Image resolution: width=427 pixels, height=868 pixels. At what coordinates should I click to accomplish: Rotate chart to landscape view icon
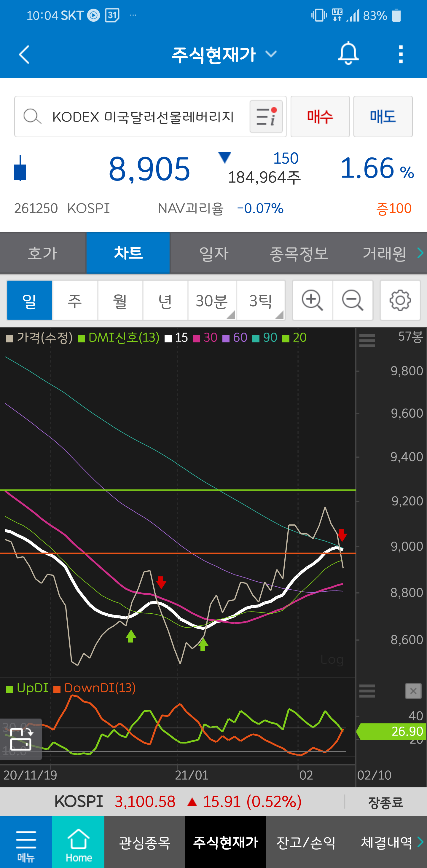pos(21,739)
